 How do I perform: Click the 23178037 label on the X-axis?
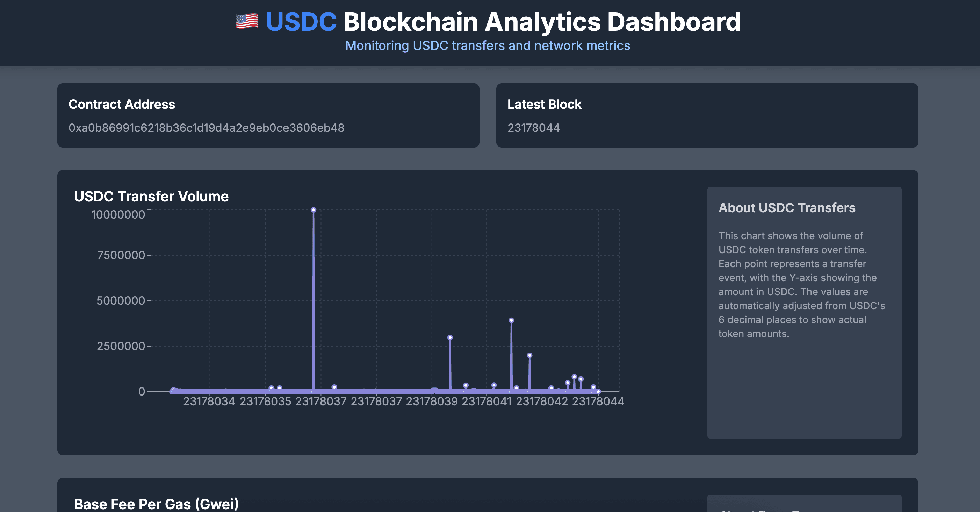pyautogui.click(x=322, y=401)
